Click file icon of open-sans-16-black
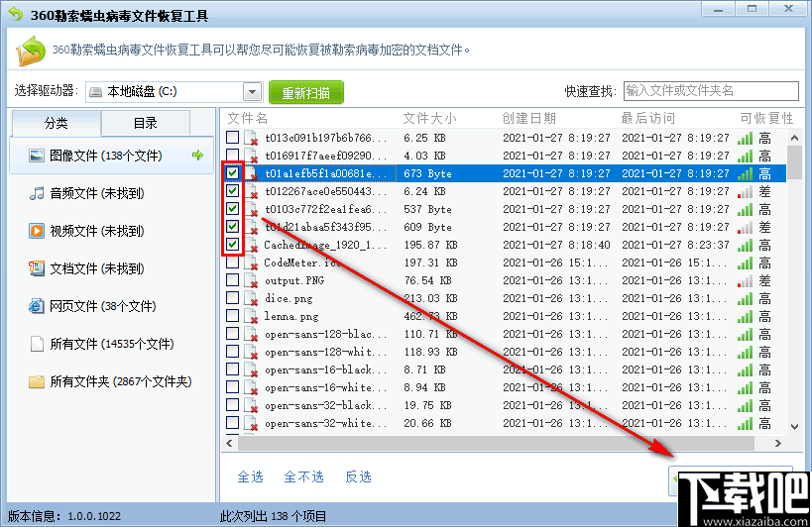This screenshot has height=527, width=812. click(x=251, y=369)
